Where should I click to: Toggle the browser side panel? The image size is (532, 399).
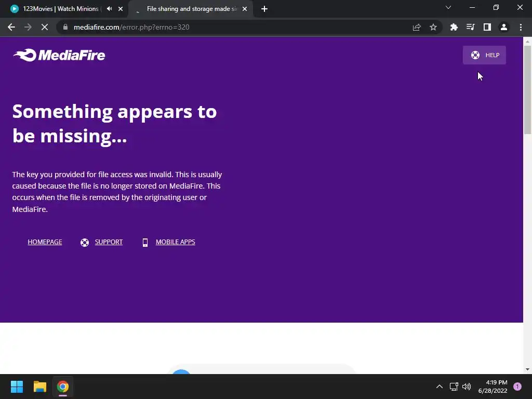(x=487, y=27)
